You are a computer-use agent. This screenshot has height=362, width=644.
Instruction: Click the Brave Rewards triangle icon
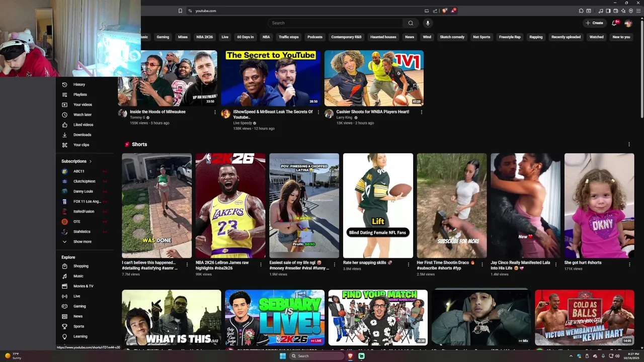(453, 11)
